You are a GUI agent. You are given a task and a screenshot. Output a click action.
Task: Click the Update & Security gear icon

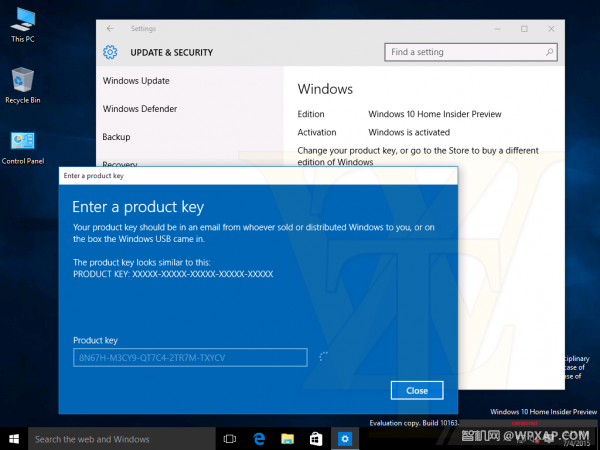click(110, 52)
